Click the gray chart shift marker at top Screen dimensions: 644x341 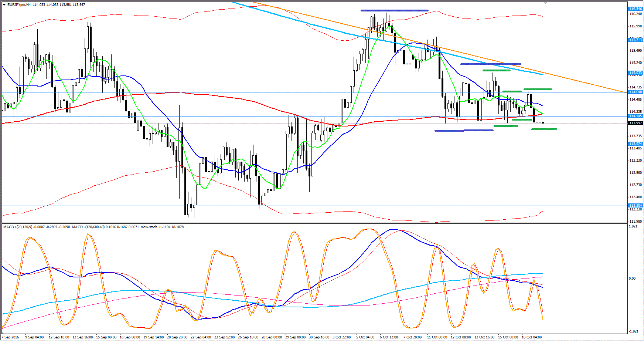[x=545, y=3]
